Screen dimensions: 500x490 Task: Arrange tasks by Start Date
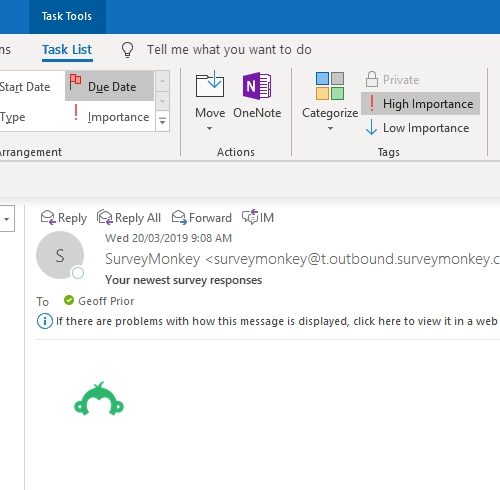click(x=25, y=87)
